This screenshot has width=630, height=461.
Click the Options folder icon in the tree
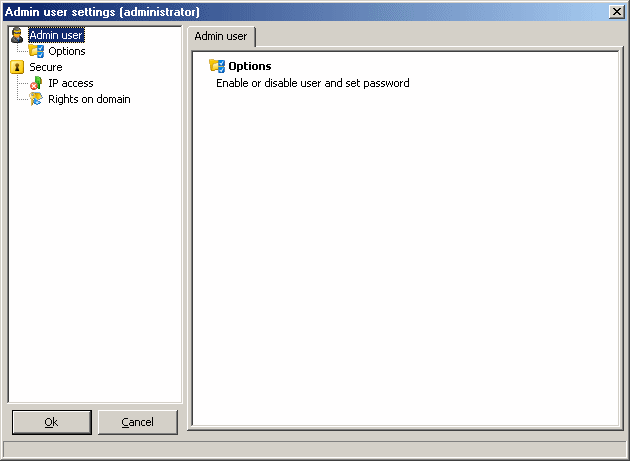point(36,51)
